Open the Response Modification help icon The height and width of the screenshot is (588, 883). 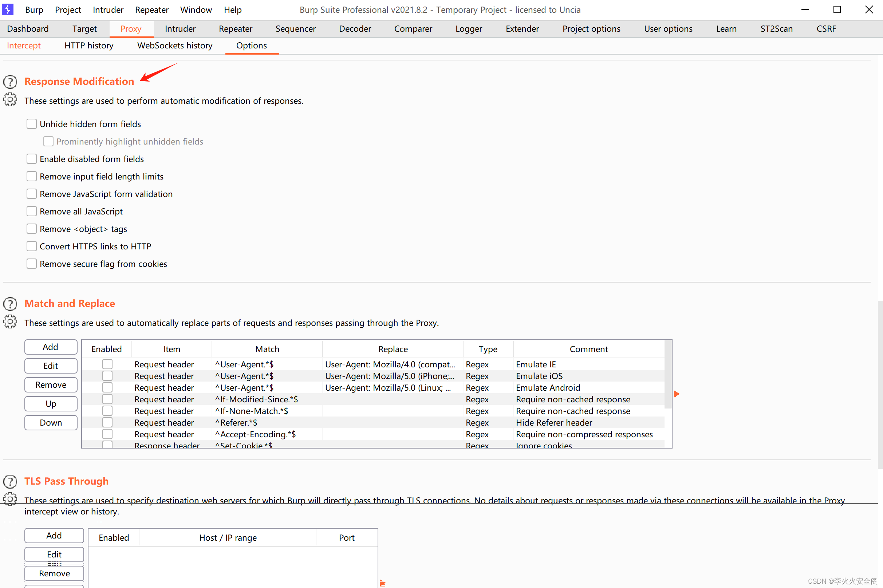[10, 82]
